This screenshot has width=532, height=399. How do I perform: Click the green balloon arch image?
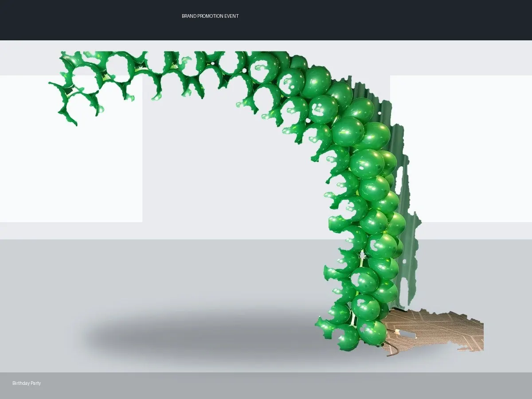point(266,204)
